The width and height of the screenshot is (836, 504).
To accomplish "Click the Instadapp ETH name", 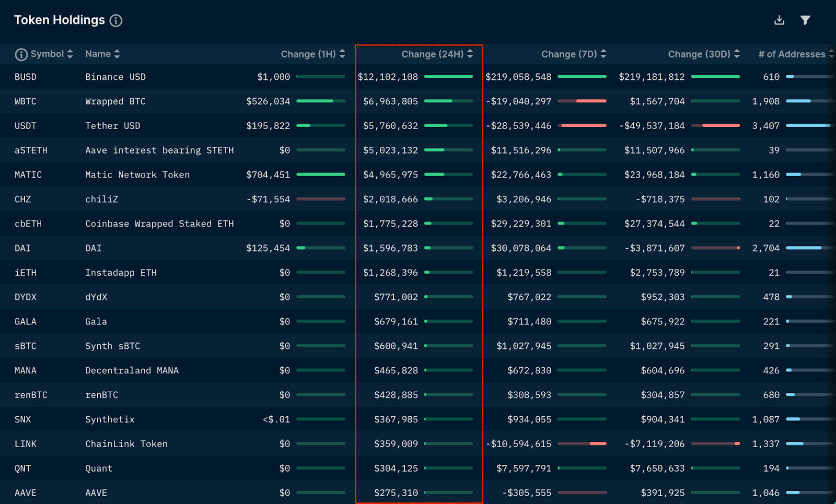I will (121, 273).
